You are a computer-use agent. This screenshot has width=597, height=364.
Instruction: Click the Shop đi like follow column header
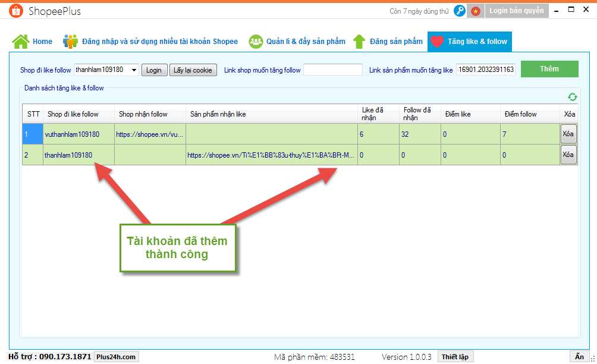(79, 114)
